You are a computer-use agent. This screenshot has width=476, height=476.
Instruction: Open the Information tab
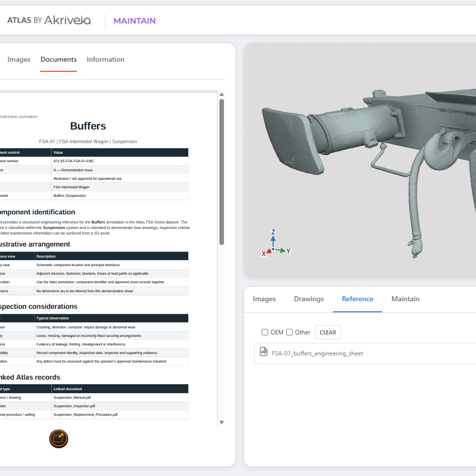105,59
